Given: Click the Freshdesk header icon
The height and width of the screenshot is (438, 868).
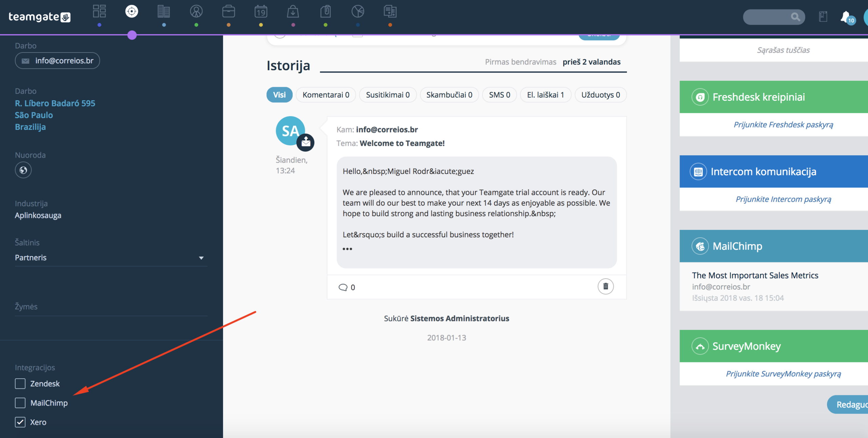Looking at the screenshot, I should point(700,97).
